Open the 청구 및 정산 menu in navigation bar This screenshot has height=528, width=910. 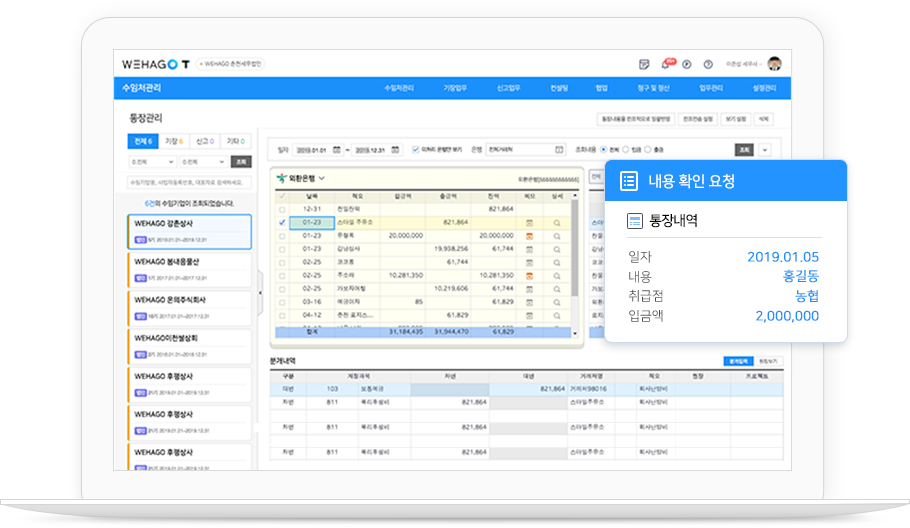point(653,88)
